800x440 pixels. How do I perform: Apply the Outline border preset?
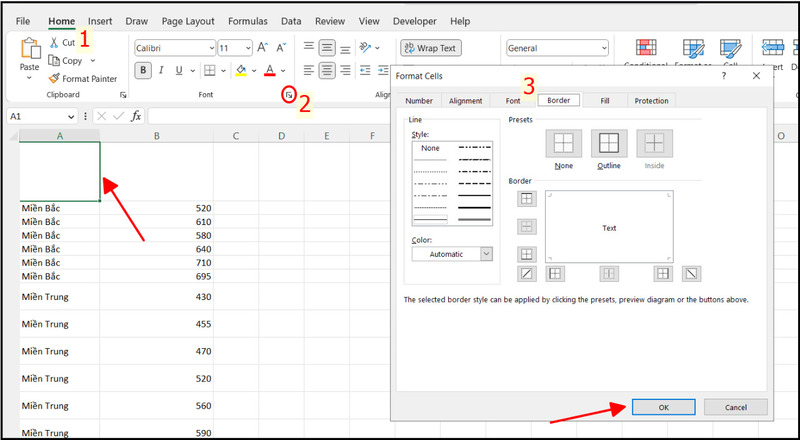(608, 144)
